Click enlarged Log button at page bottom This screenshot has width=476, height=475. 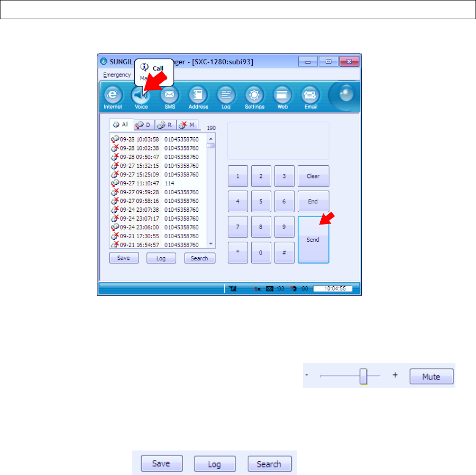pos(214,464)
